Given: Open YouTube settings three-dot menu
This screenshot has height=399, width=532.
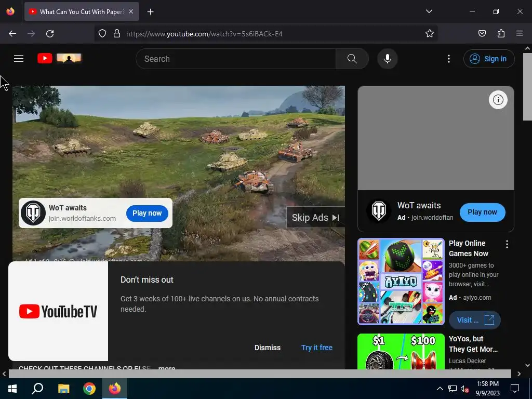Looking at the screenshot, I should [448, 59].
